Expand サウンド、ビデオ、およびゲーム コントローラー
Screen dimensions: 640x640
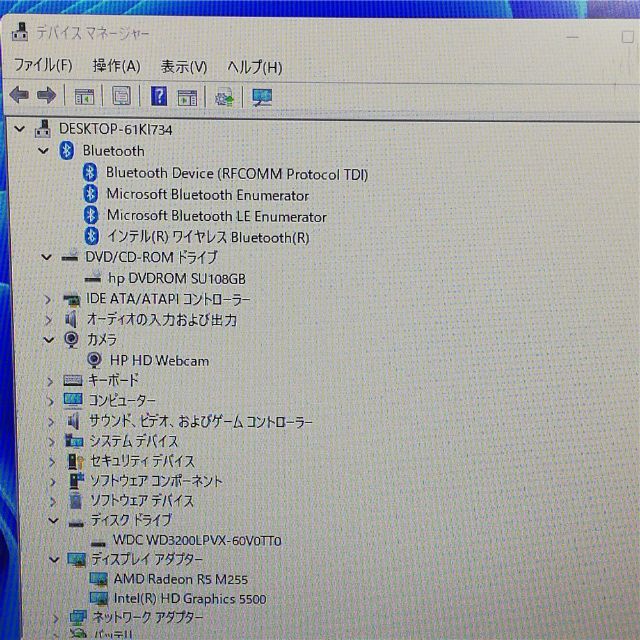click(51, 421)
